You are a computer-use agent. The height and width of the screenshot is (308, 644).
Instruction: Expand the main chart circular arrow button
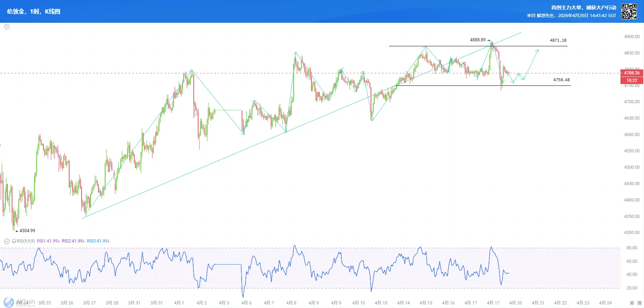(x=7, y=27)
